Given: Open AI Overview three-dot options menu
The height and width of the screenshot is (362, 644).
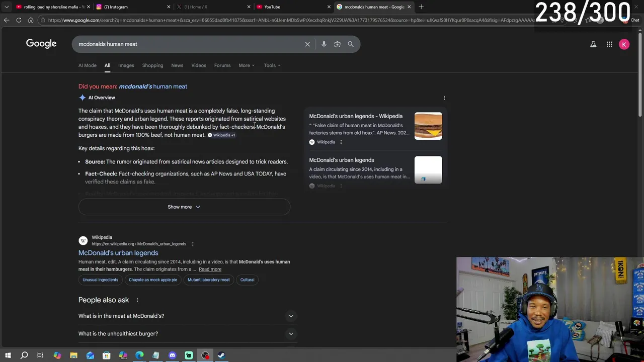Looking at the screenshot, I should coord(444,98).
